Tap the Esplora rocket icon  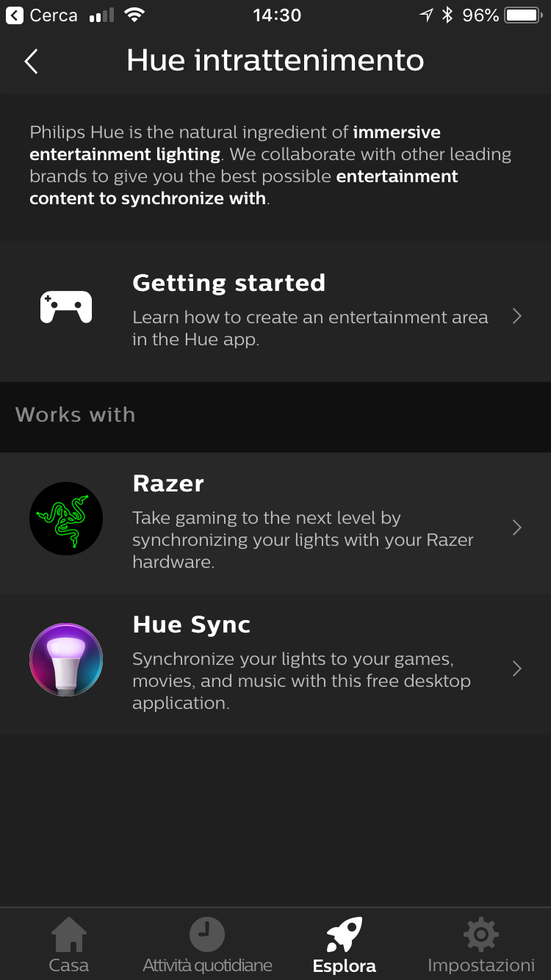point(344,934)
